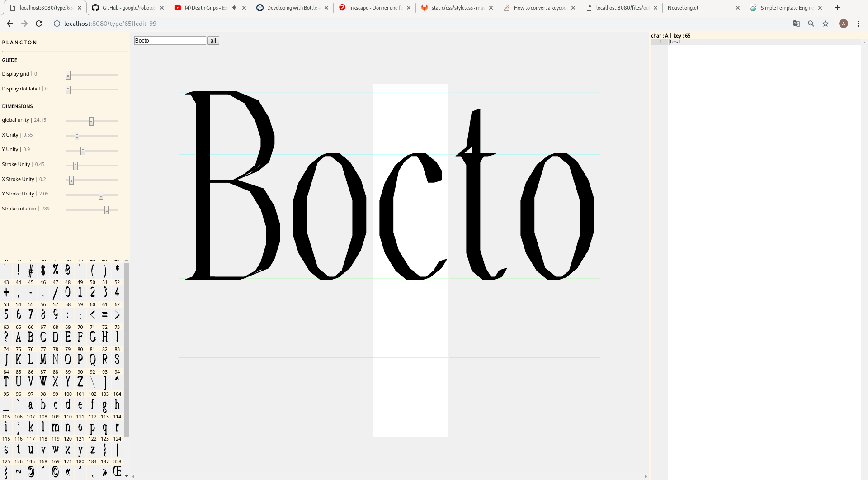Image resolution: width=868 pixels, height=480 pixels.
Task: Open a new browser tab with plus
Action: 837,8
